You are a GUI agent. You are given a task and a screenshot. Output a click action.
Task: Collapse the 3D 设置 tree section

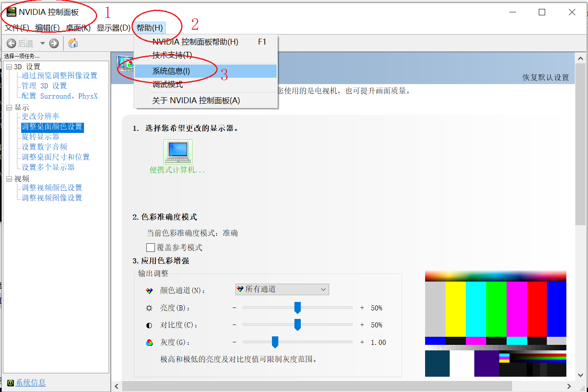click(9, 66)
